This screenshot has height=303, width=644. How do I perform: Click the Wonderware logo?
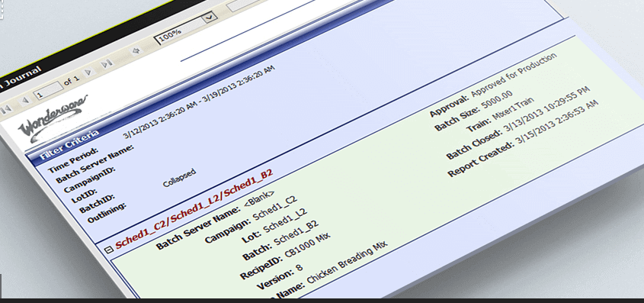point(53,119)
